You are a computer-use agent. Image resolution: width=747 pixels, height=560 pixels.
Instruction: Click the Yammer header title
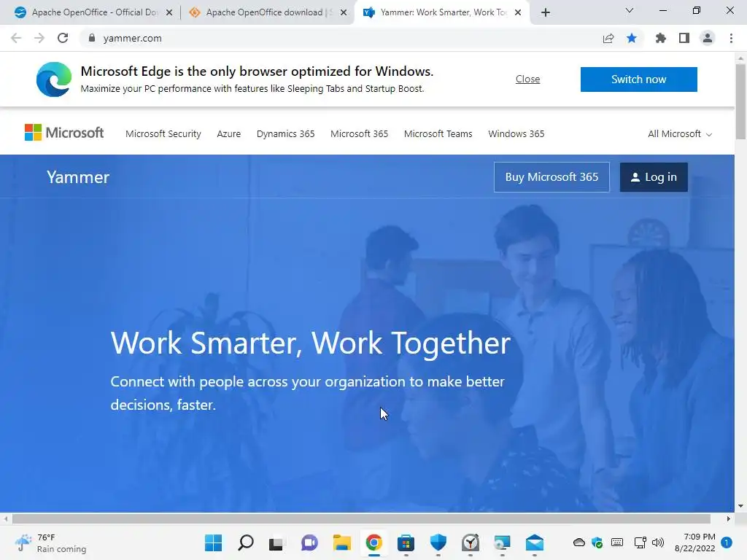(78, 177)
